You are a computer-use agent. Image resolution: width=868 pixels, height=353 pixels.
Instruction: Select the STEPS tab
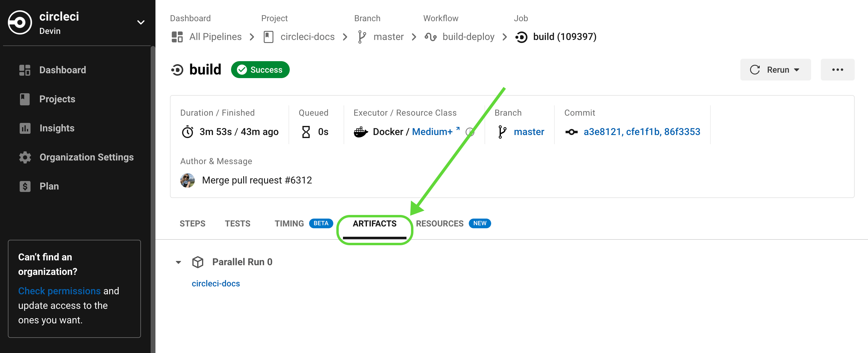pyautogui.click(x=193, y=223)
